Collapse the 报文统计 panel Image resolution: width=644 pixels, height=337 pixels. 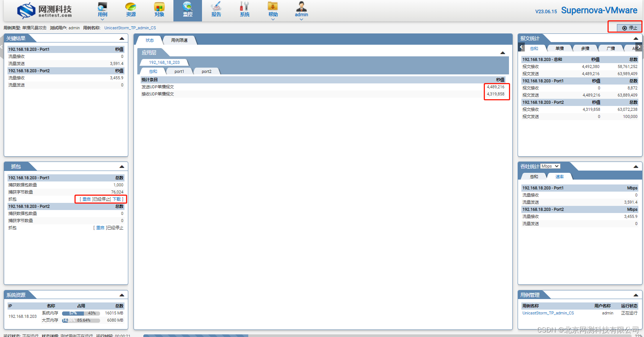636,39
